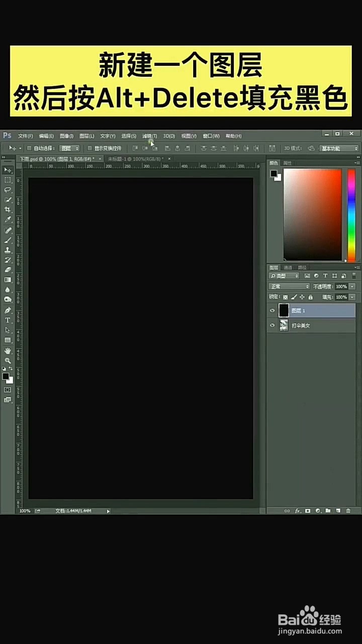Click the Create new group folder icon
Image resolution: width=362 pixels, height=644 pixels.
click(x=328, y=510)
